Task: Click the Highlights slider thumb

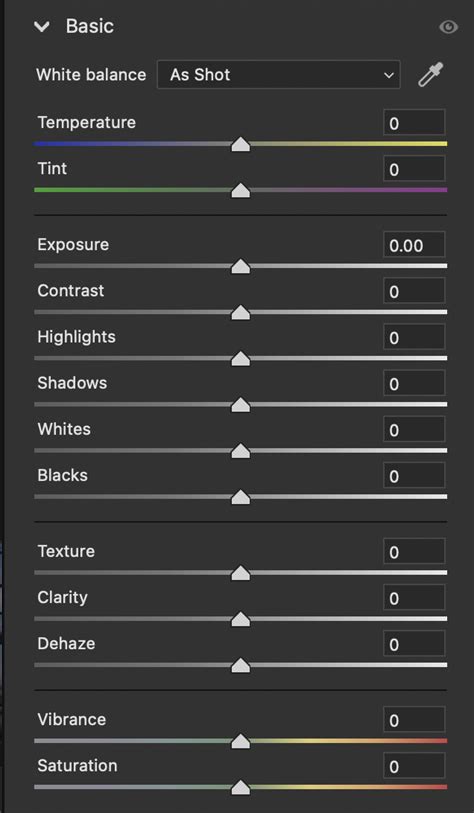Action: pyautogui.click(x=241, y=359)
